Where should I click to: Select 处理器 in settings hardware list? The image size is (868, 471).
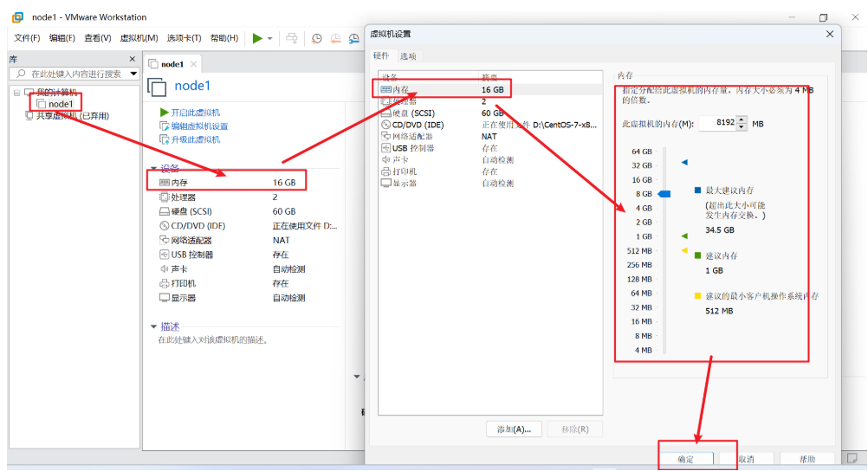490,101
